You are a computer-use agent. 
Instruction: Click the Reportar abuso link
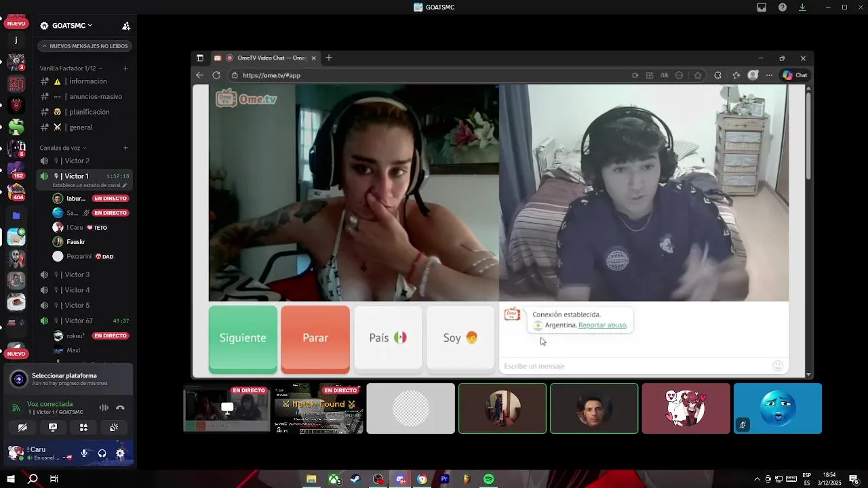(602, 325)
